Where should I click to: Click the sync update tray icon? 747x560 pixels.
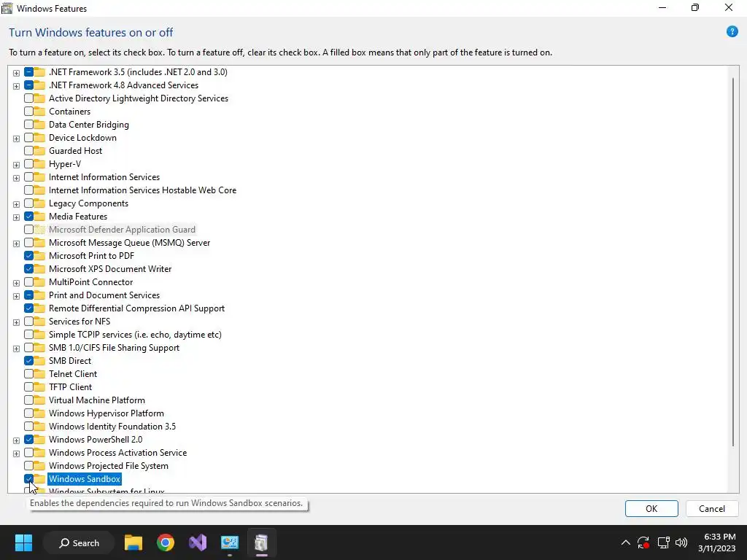point(643,542)
